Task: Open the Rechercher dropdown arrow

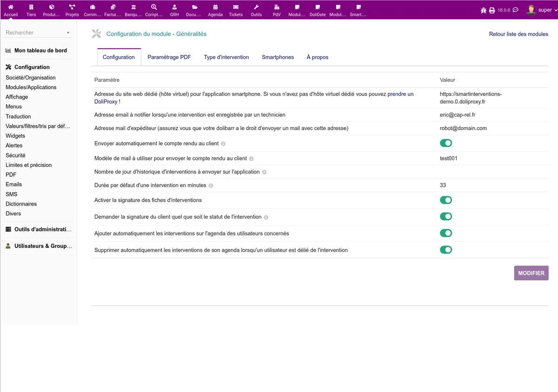Action: pos(68,33)
